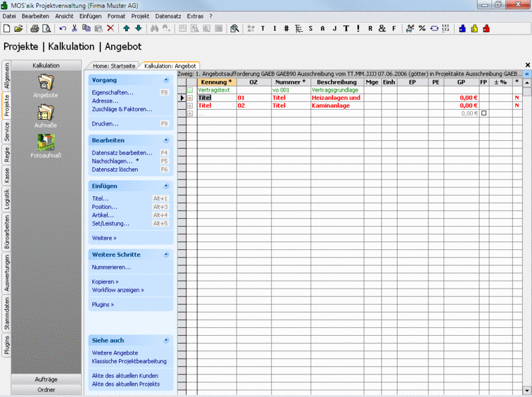
Task: Click the green down arrow icon
Action: pos(138,29)
